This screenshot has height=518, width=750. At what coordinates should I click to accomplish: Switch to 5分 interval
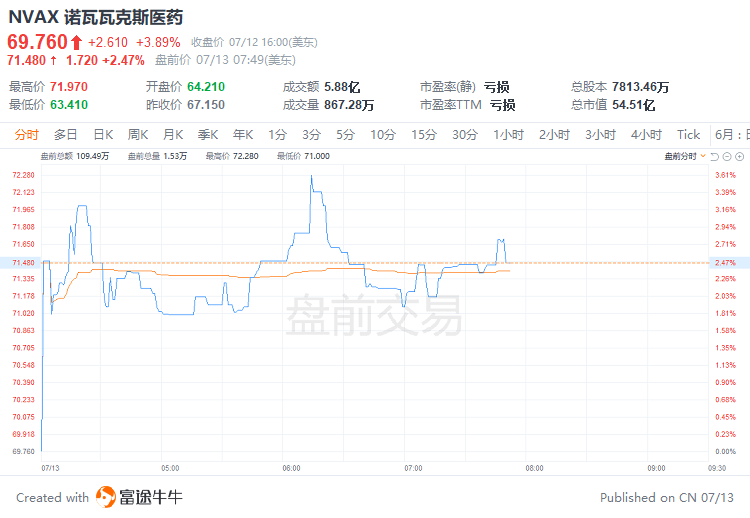345,135
